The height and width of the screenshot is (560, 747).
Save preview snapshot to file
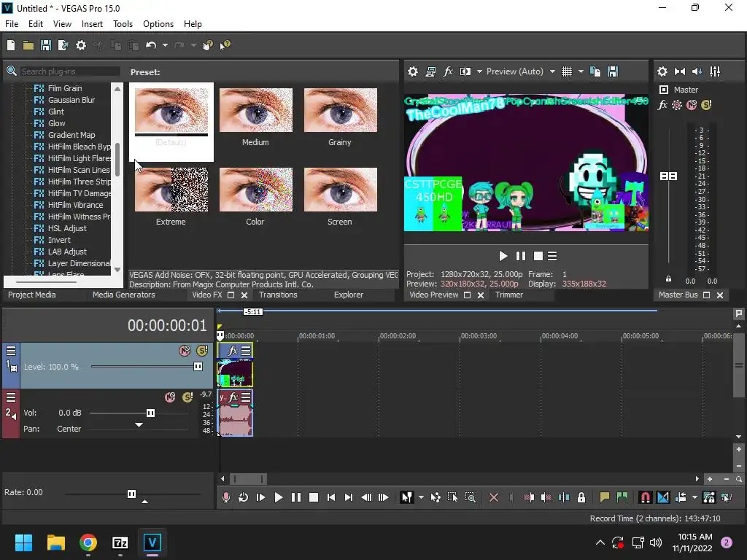click(x=613, y=71)
